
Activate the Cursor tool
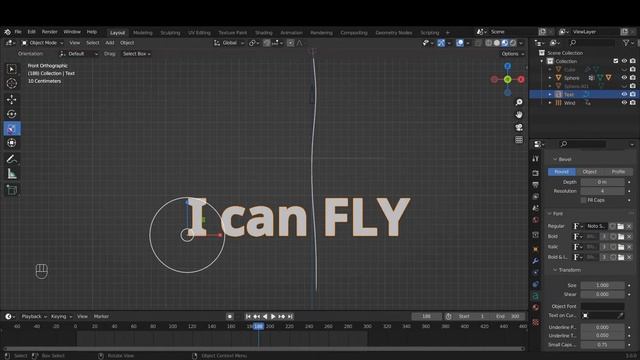click(x=11, y=83)
